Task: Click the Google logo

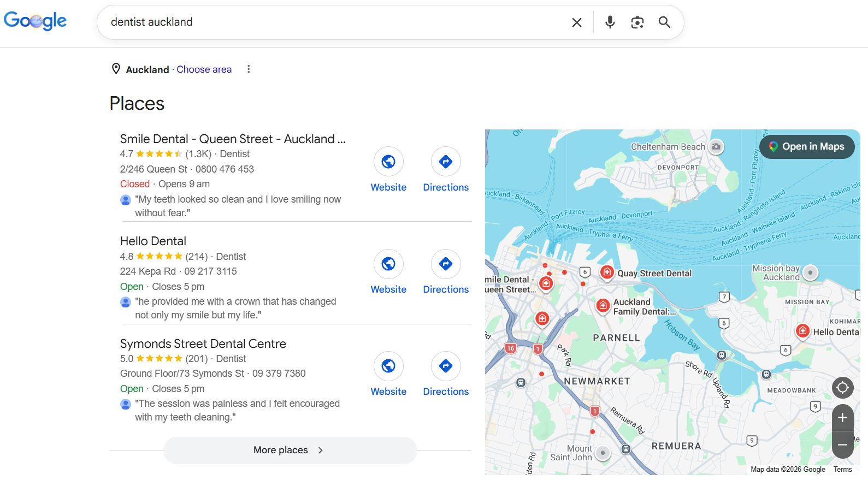Action: tap(35, 21)
